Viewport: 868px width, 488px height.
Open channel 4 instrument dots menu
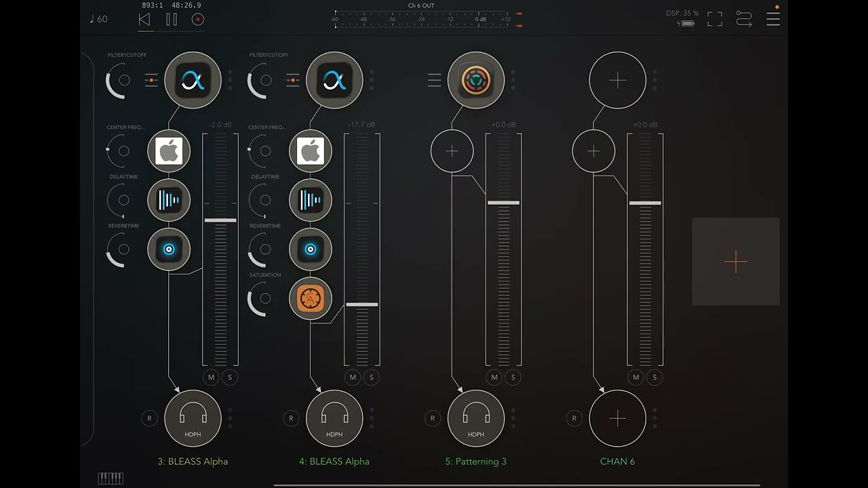(x=372, y=80)
